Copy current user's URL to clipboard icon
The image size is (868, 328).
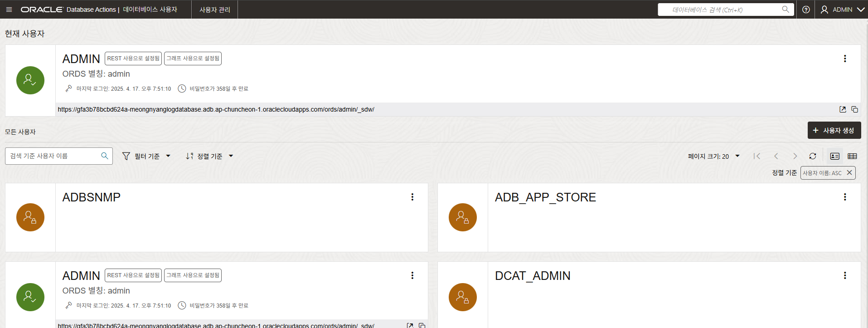(x=854, y=109)
